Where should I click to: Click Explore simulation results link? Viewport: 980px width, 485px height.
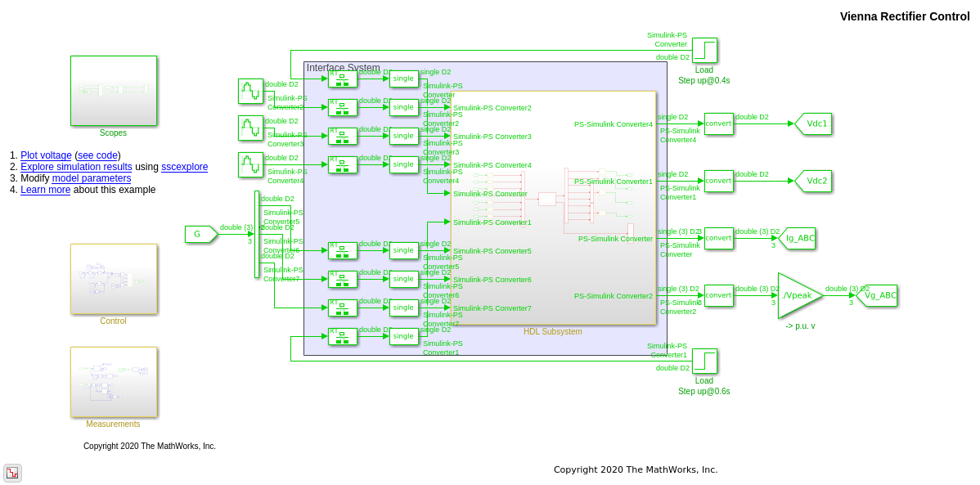(76, 167)
